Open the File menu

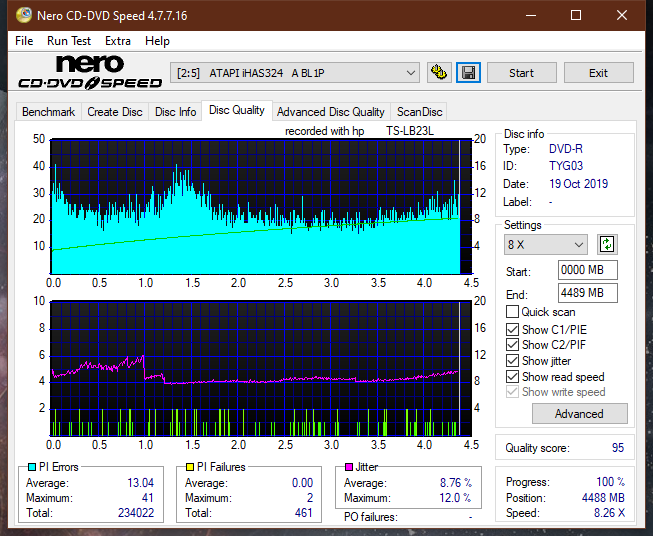click(x=24, y=41)
